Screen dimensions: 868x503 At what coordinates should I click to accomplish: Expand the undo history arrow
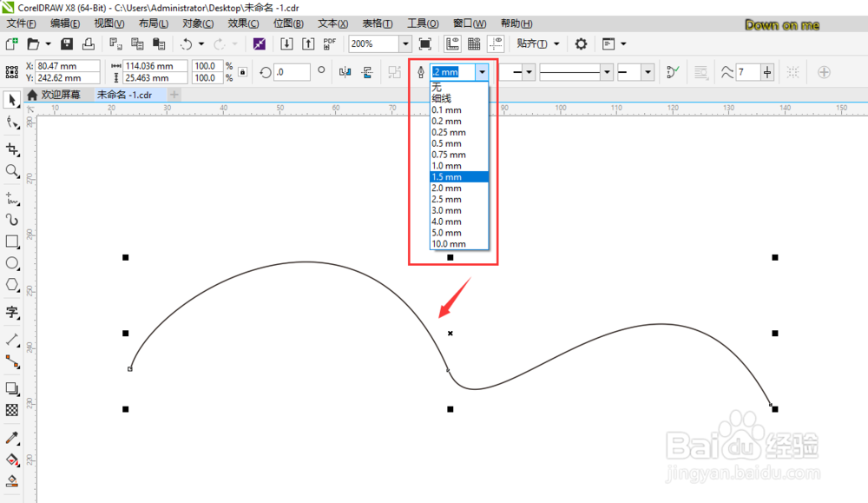pos(201,43)
